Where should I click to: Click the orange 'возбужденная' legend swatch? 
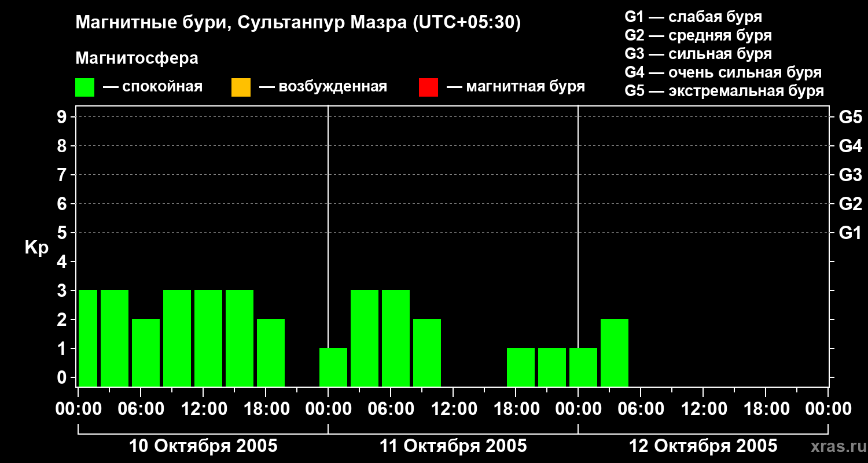pyautogui.click(x=241, y=87)
